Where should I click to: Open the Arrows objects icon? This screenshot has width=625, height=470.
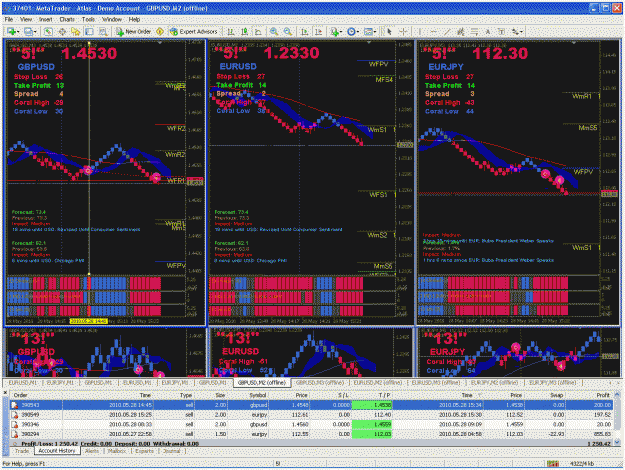(515, 31)
